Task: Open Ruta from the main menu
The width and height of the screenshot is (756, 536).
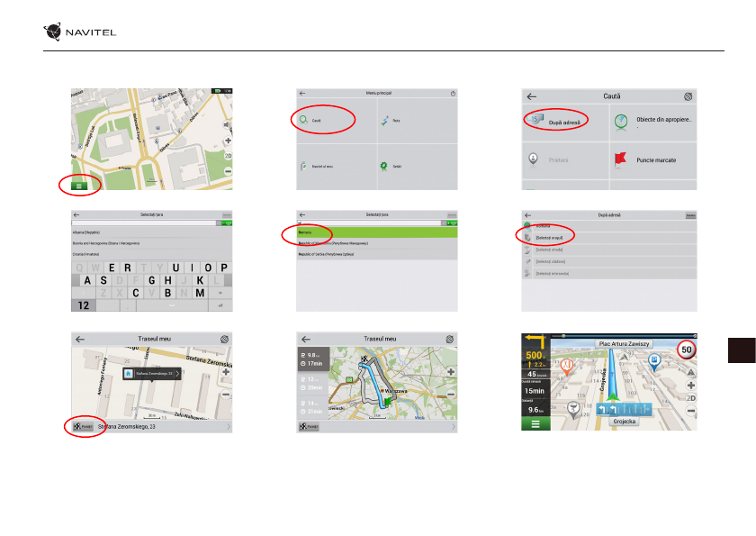Action: click(x=384, y=119)
